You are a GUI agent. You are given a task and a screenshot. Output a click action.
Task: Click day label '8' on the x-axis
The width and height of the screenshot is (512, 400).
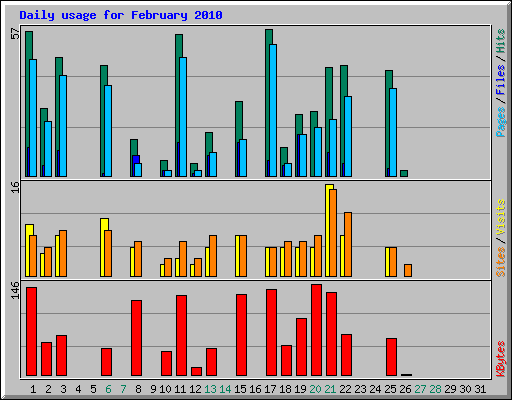pos(138,389)
